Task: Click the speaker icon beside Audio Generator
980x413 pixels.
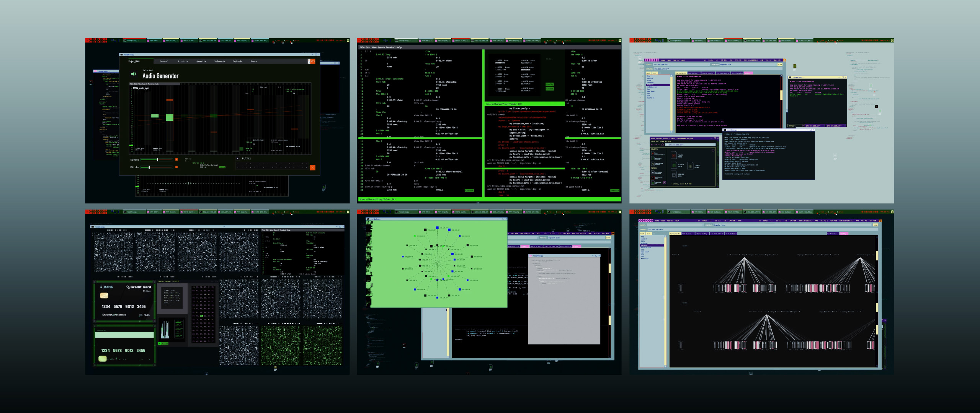Action: (x=133, y=74)
